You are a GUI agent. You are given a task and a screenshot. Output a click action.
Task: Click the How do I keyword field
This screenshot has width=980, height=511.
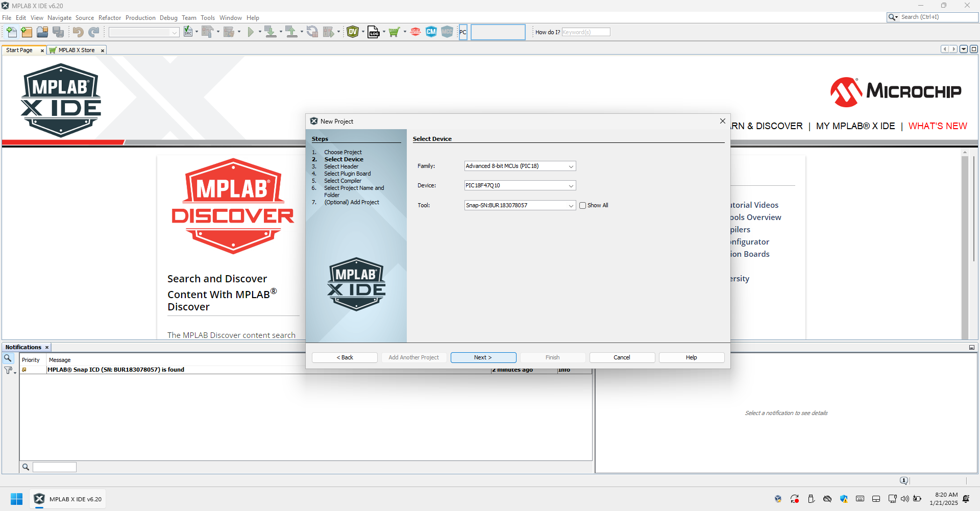585,32
